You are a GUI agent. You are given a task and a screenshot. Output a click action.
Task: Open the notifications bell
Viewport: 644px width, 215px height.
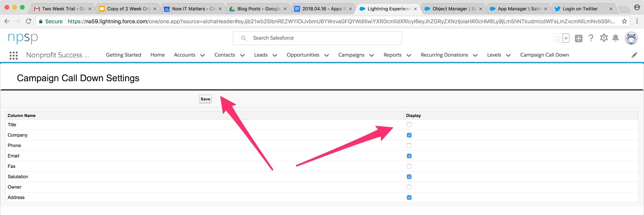coord(615,38)
